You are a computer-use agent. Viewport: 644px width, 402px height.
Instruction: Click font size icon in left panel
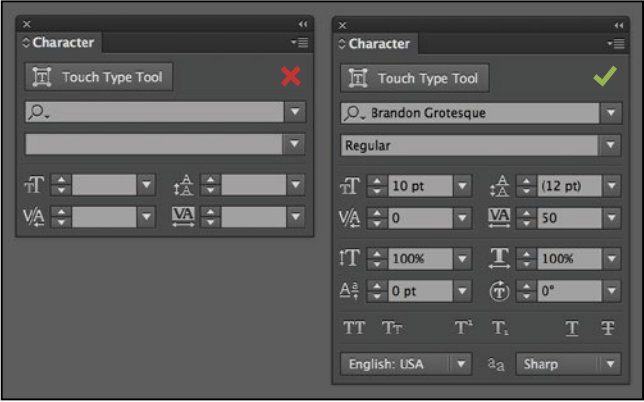(34, 185)
